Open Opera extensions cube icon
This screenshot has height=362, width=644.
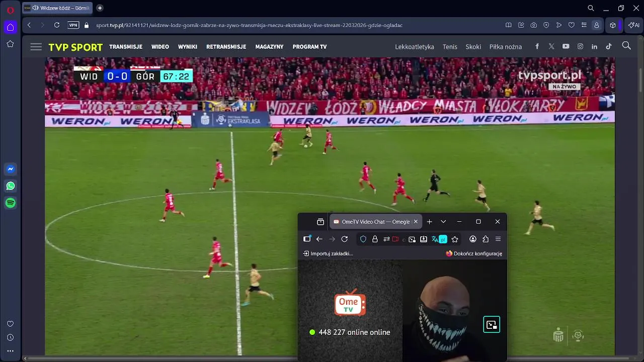click(x=613, y=25)
